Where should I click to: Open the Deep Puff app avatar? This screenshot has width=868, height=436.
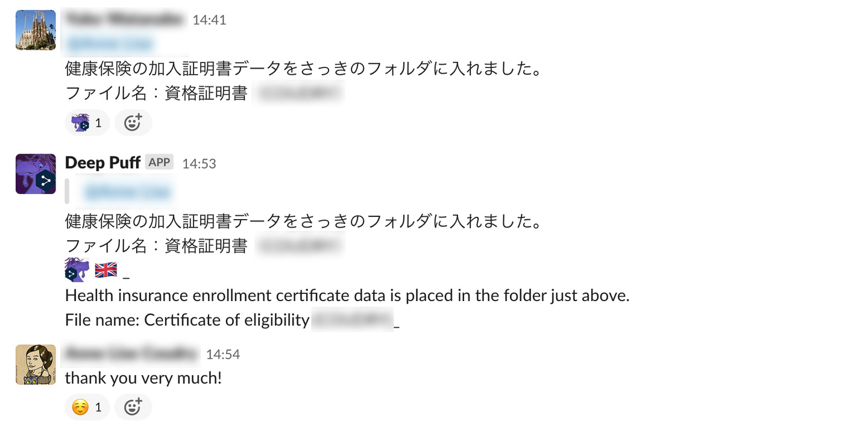tap(36, 173)
